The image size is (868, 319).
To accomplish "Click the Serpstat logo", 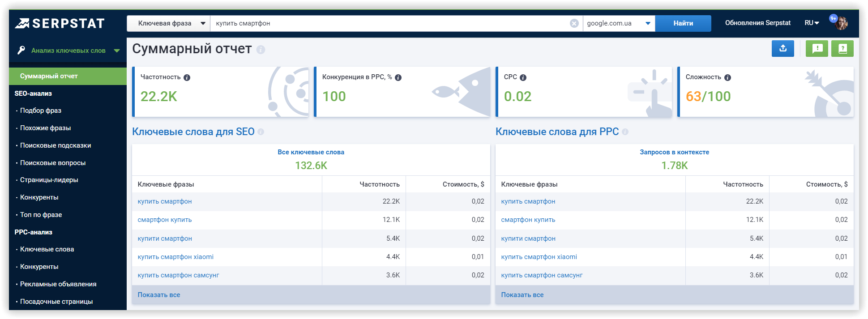I will click(x=60, y=23).
